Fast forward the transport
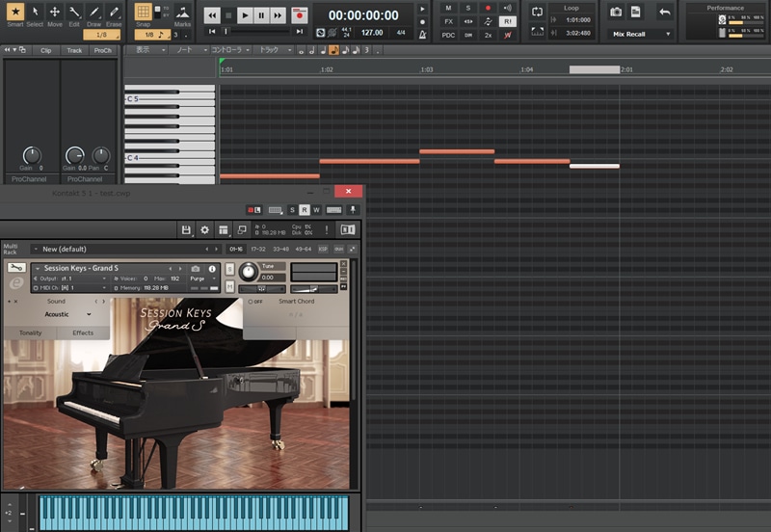This screenshot has width=771, height=532. 278,15
